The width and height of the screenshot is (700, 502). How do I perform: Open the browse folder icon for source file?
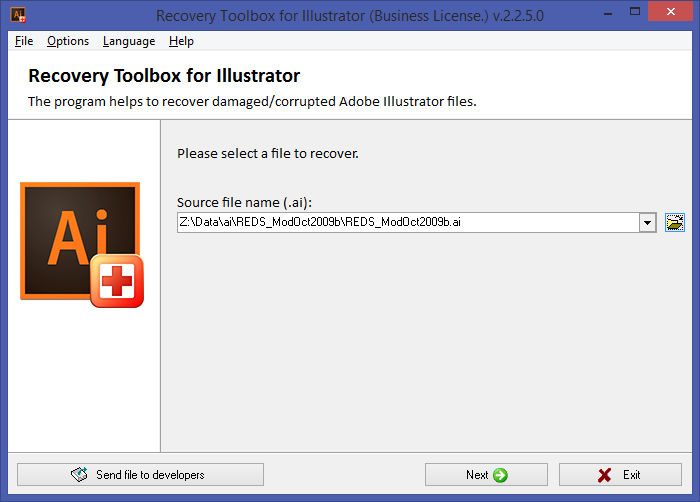pos(675,222)
